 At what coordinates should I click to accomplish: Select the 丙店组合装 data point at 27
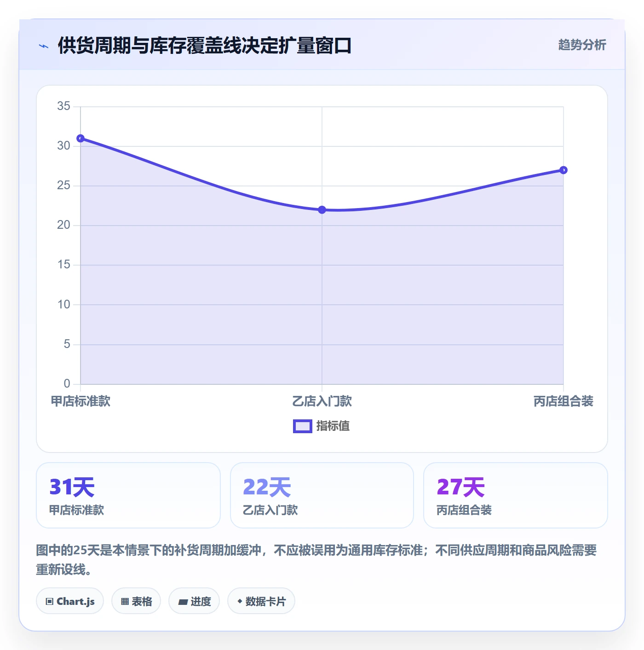pos(563,170)
